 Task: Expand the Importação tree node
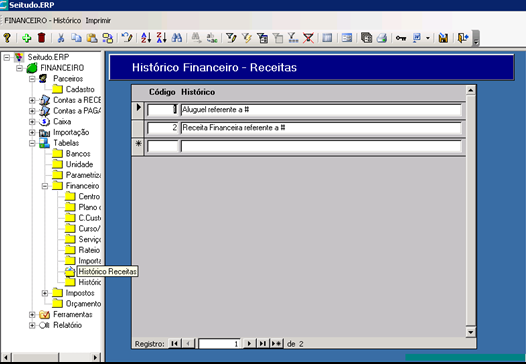pyautogui.click(x=32, y=133)
